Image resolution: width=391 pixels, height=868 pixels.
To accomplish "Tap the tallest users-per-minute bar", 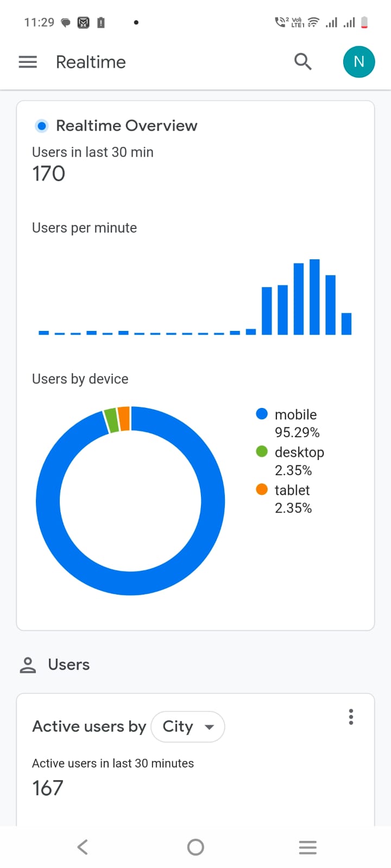I will 314,297.
